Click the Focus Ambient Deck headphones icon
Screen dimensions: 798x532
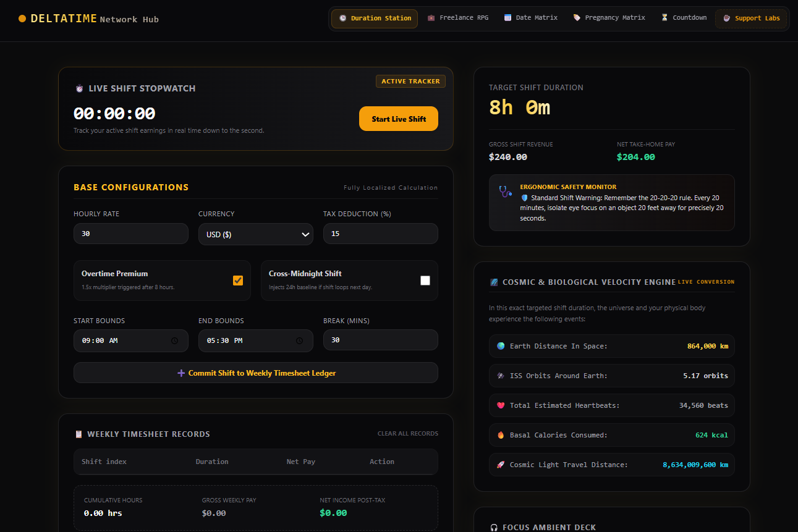494,528
